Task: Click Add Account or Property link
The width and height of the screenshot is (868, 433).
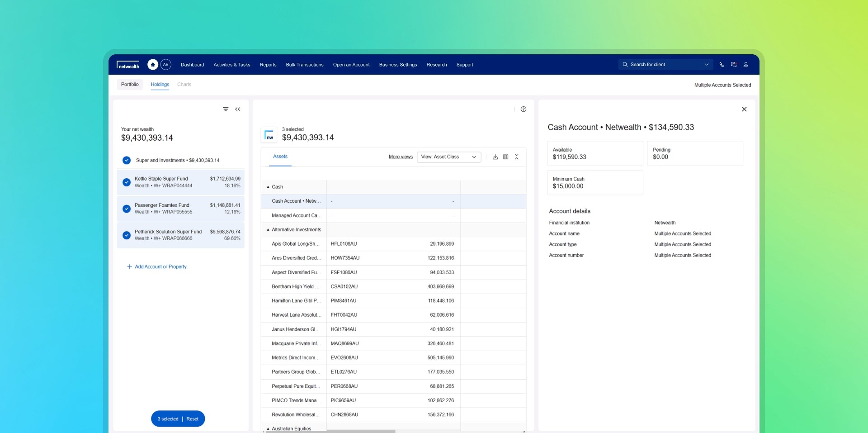Action: tap(160, 266)
